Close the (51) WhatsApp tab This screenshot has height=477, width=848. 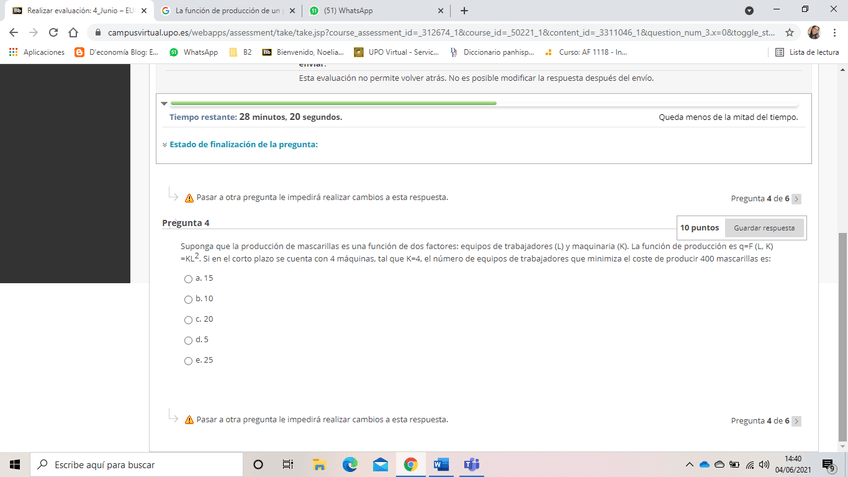(440, 11)
